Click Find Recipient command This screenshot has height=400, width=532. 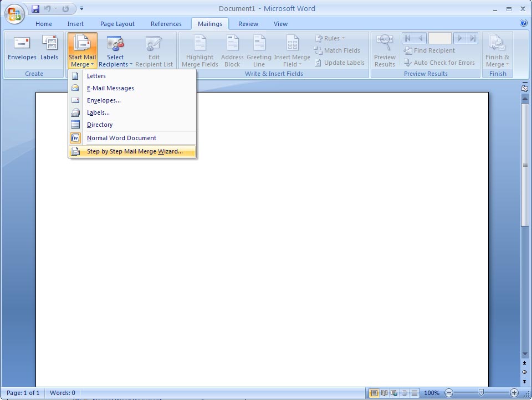pos(429,50)
